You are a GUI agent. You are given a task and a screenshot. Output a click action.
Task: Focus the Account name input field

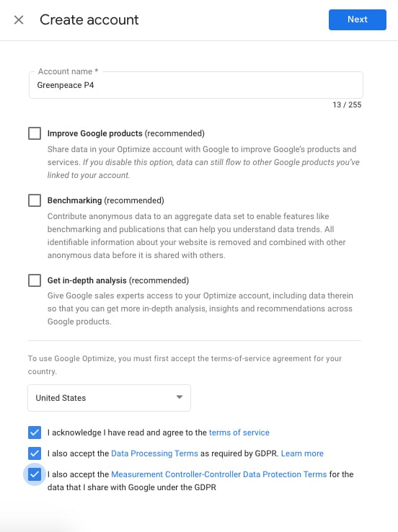[x=196, y=85]
